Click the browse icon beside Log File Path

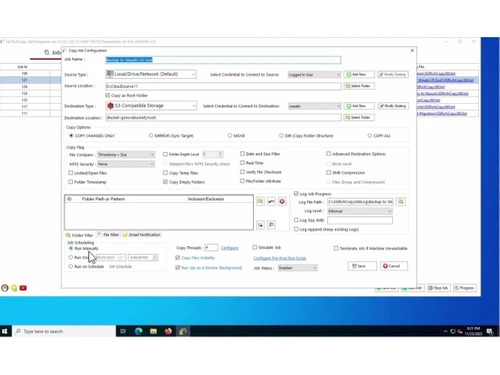(x=401, y=202)
